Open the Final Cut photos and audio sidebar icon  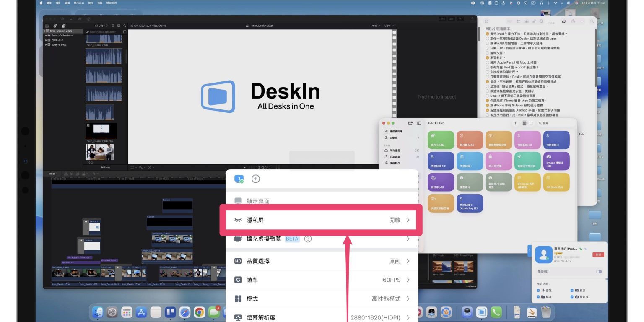[55, 26]
